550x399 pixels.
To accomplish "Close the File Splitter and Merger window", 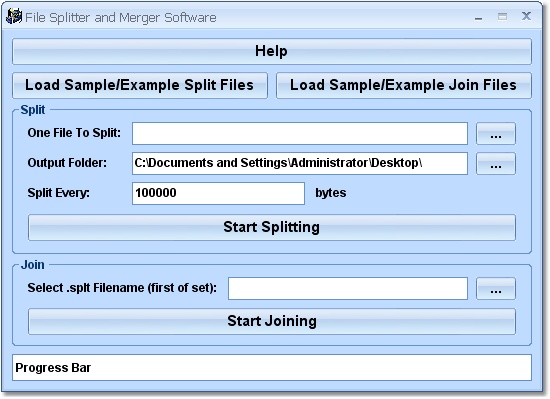I will pos(526,16).
